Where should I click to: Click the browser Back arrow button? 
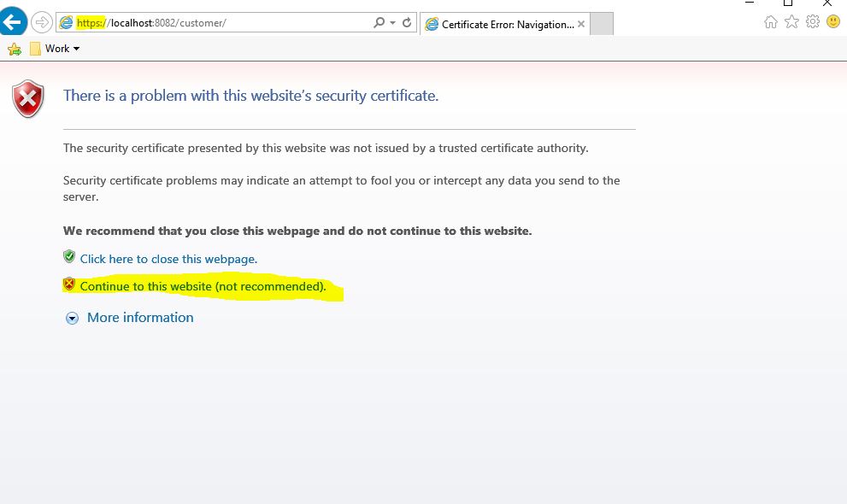(14, 22)
